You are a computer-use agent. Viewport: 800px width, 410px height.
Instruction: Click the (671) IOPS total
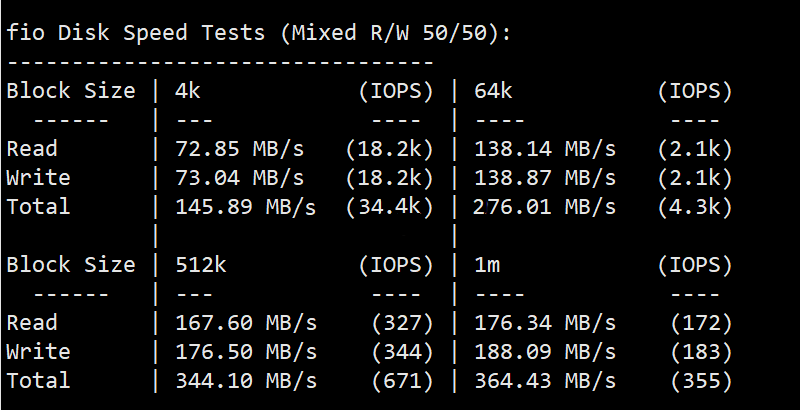403,381
